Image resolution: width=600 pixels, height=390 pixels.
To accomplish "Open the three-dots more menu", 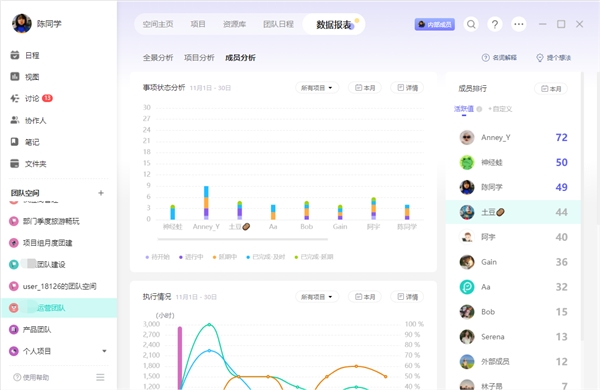I will 519,24.
